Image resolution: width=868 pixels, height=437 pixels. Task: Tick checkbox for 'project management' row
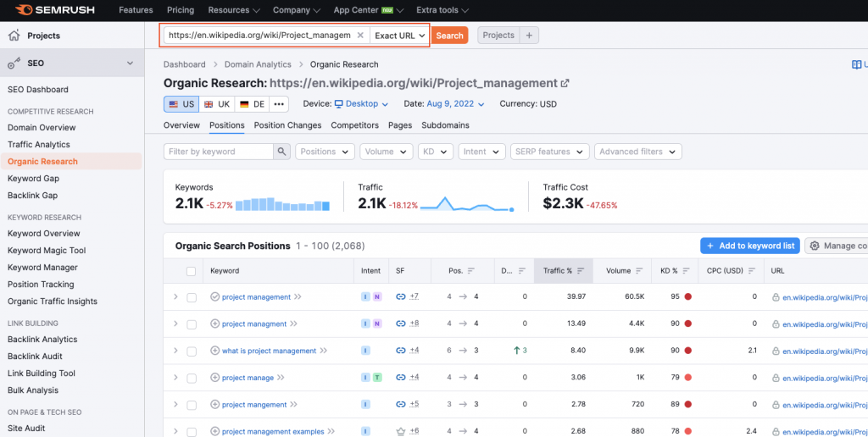click(x=192, y=297)
